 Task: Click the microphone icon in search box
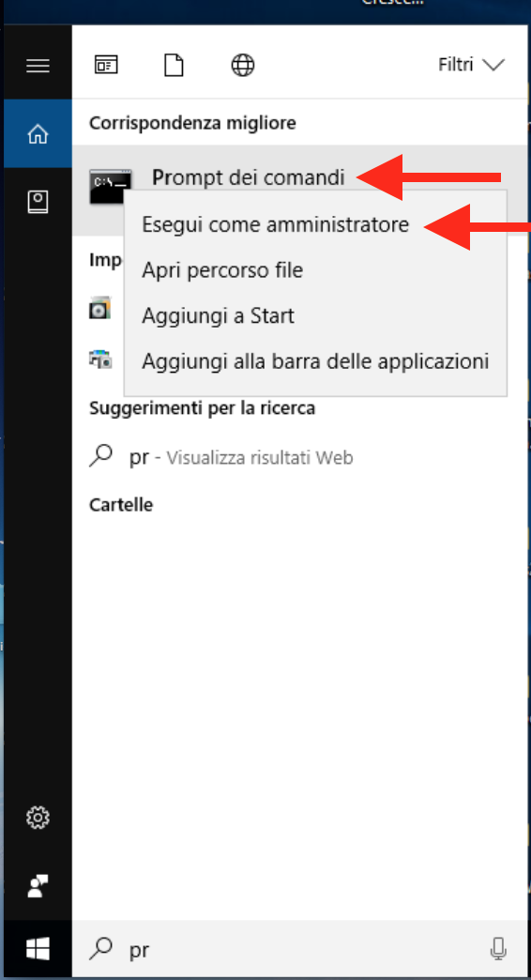tap(498, 949)
